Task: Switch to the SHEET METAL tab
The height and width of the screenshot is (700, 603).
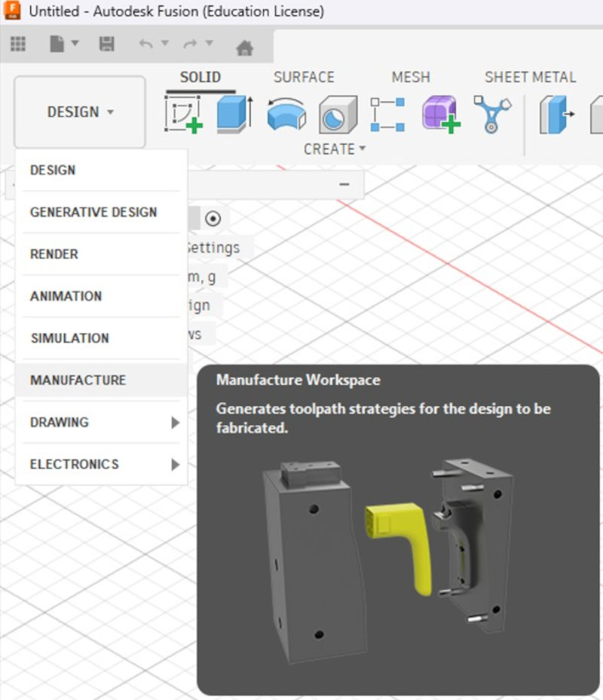Action: tap(530, 77)
